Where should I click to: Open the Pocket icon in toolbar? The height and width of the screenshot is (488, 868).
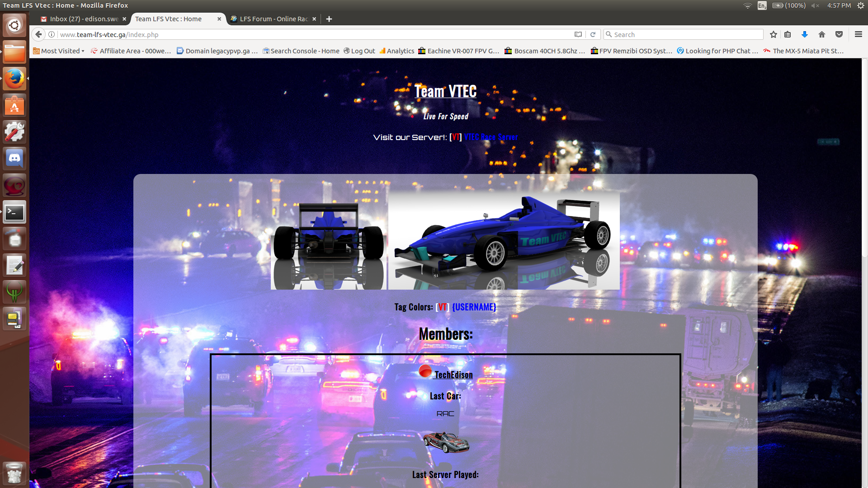(x=839, y=34)
